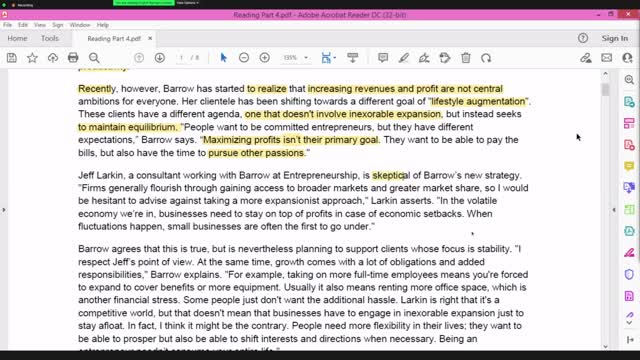
Task: Click the scrollbar up arrow
Action: coord(605,74)
